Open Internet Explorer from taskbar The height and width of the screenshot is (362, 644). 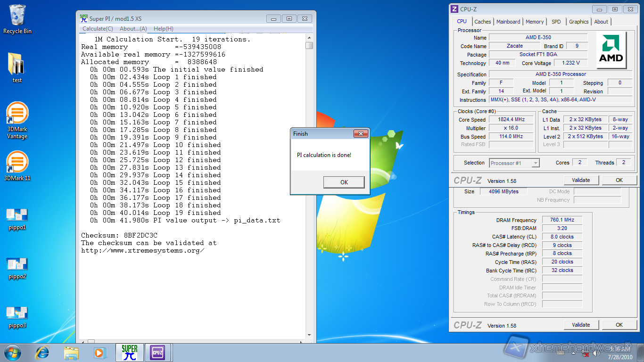tap(43, 352)
